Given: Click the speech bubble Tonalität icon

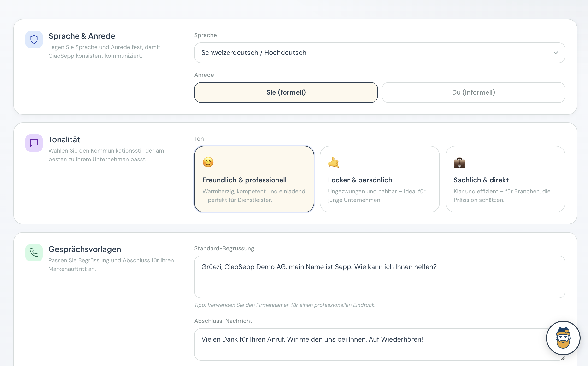Looking at the screenshot, I should click(34, 143).
